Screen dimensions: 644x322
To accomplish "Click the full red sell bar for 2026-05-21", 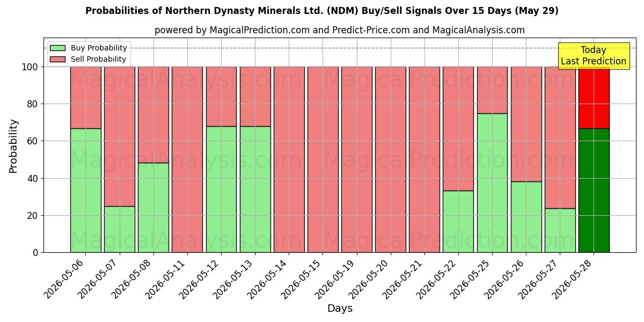I will click(x=424, y=159).
